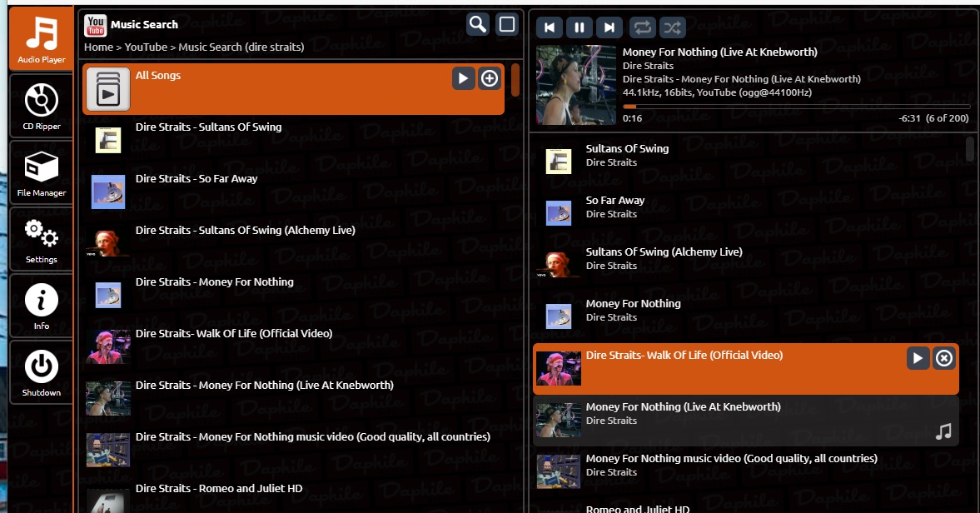Open Settings from the sidebar
980x513 pixels.
click(42, 239)
